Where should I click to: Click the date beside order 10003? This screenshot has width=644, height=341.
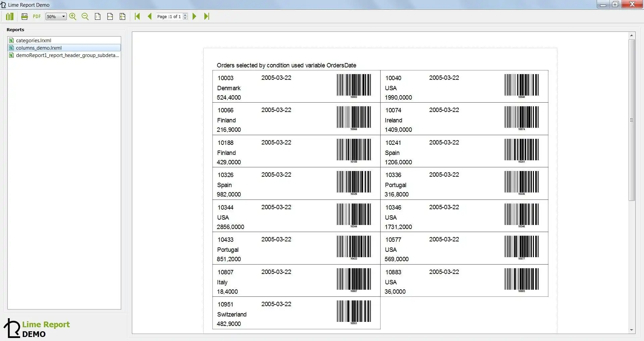(276, 78)
